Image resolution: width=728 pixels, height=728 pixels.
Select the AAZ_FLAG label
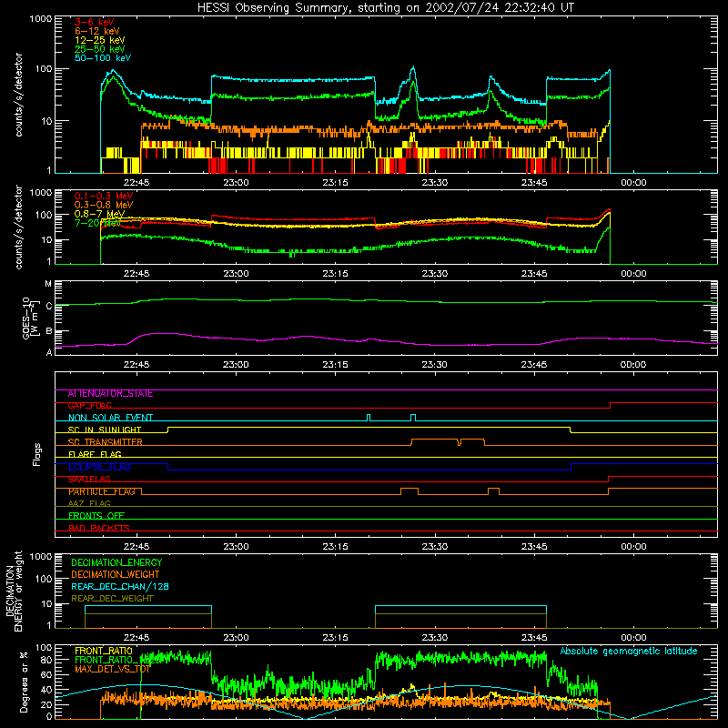tap(89, 504)
